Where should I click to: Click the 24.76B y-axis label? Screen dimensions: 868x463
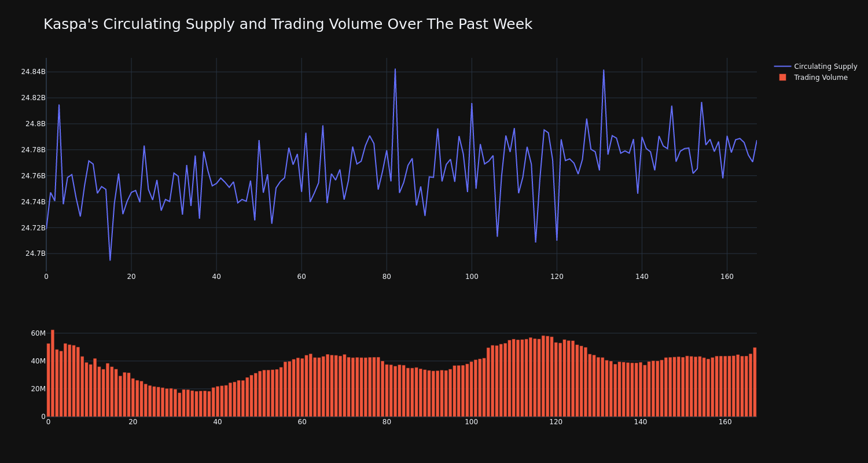(x=33, y=176)
